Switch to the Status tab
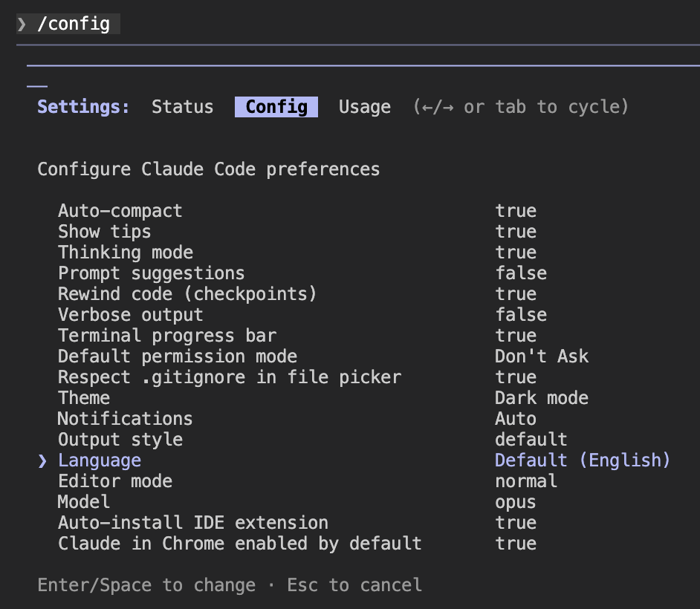 click(182, 107)
